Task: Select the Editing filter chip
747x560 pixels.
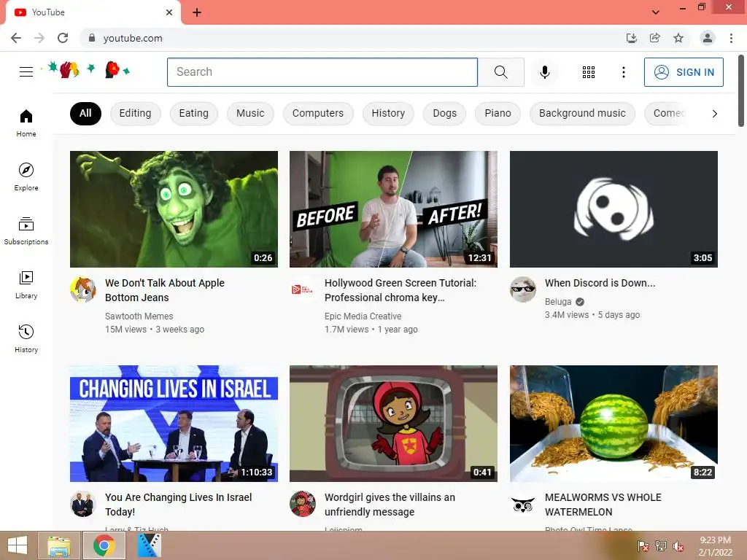Action: (135, 113)
